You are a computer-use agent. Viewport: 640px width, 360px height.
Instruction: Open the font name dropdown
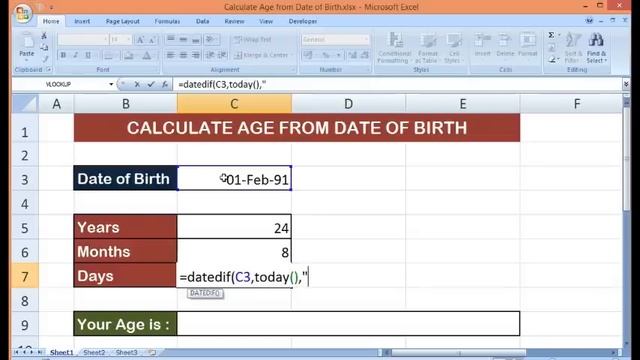tap(106, 39)
